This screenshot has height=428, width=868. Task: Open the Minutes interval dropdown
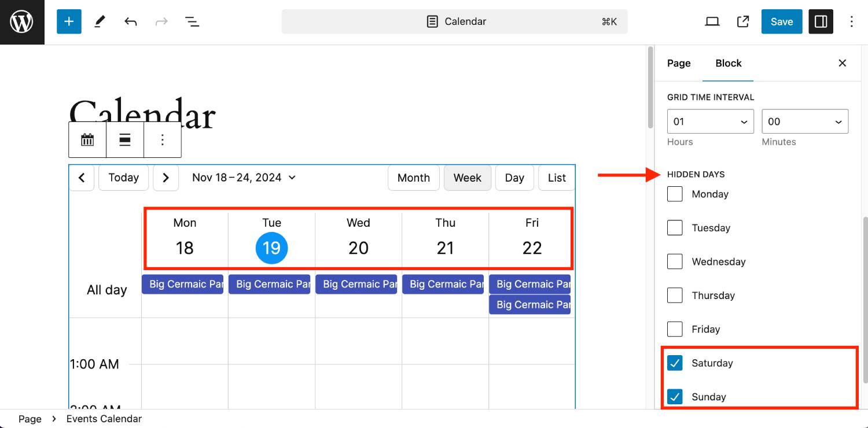tap(805, 121)
